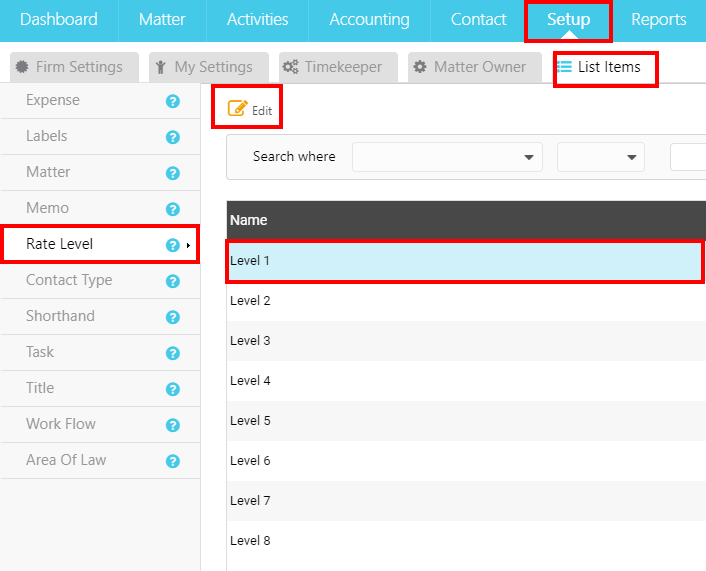Open help icon for Rate Level
The width and height of the screenshot is (706, 571).
pyautogui.click(x=172, y=245)
